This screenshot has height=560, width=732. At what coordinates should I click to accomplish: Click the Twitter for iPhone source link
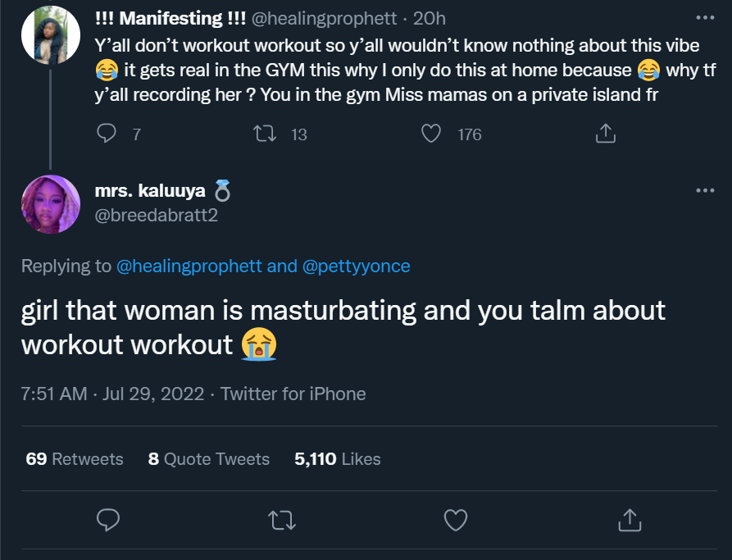(x=293, y=394)
